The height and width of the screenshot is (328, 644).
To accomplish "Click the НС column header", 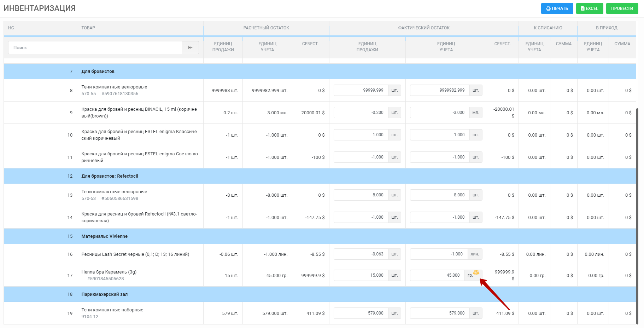I will tap(11, 28).
